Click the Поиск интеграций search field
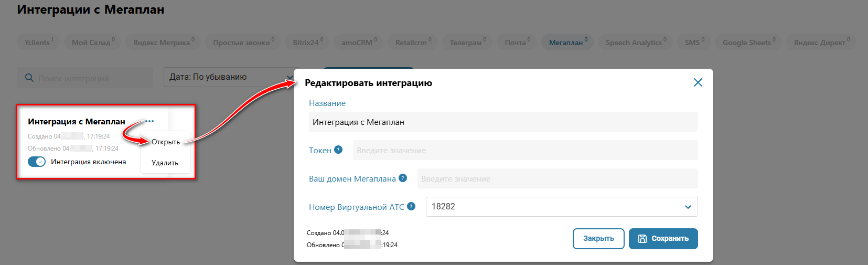 click(x=85, y=78)
